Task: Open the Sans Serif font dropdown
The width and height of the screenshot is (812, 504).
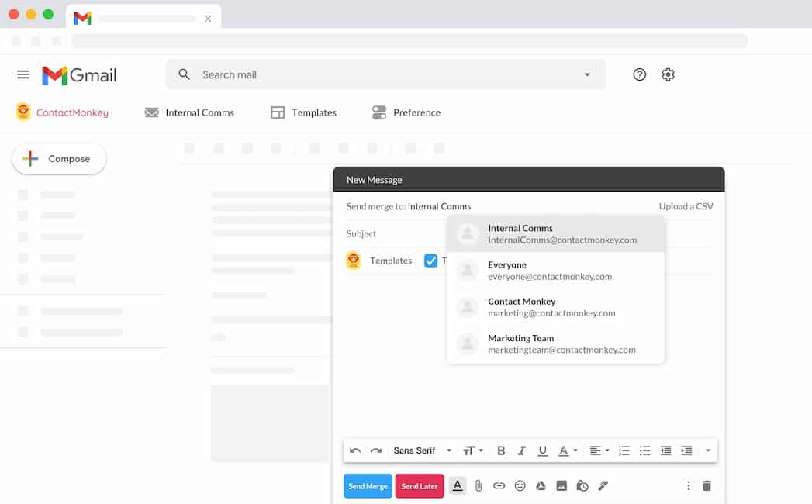Action: (x=422, y=450)
